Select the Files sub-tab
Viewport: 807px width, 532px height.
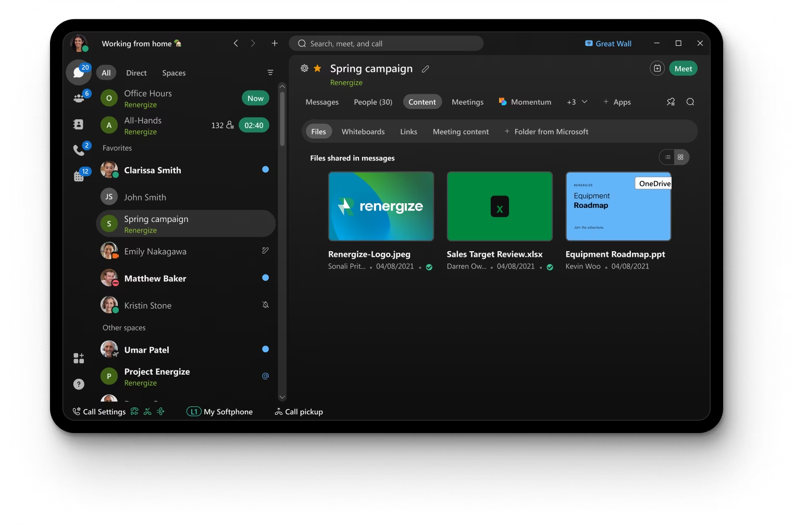click(318, 131)
